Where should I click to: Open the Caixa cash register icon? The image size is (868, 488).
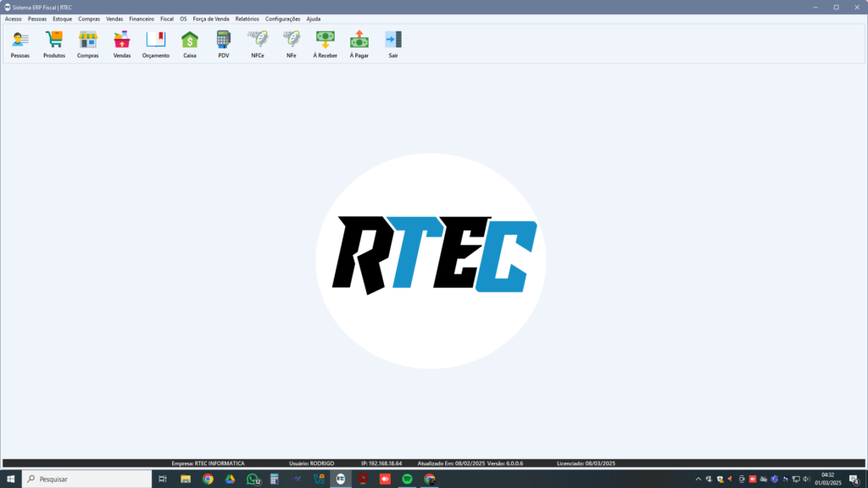[x=190, y=41]
